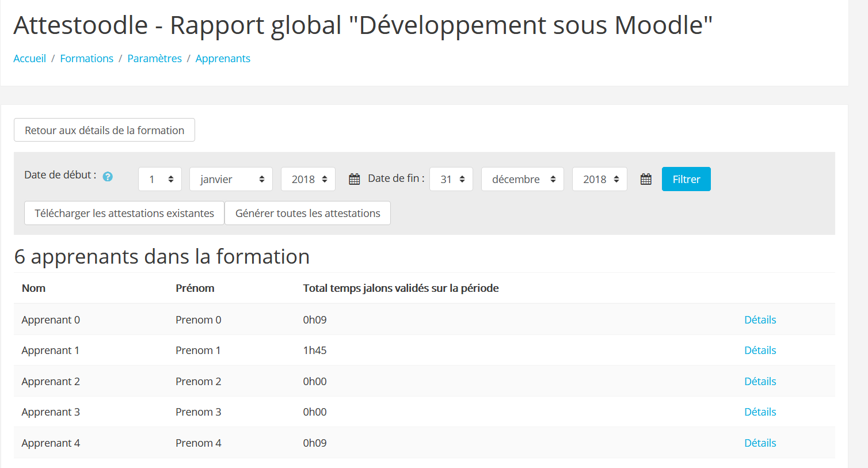Open the start date calendar picker
Viewport: 868px width, 468px height.
coord(355,179)
